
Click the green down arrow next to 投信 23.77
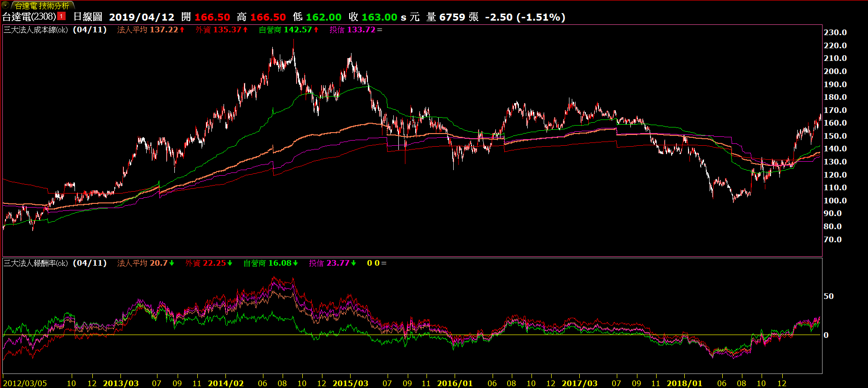[x=353, y=263]
